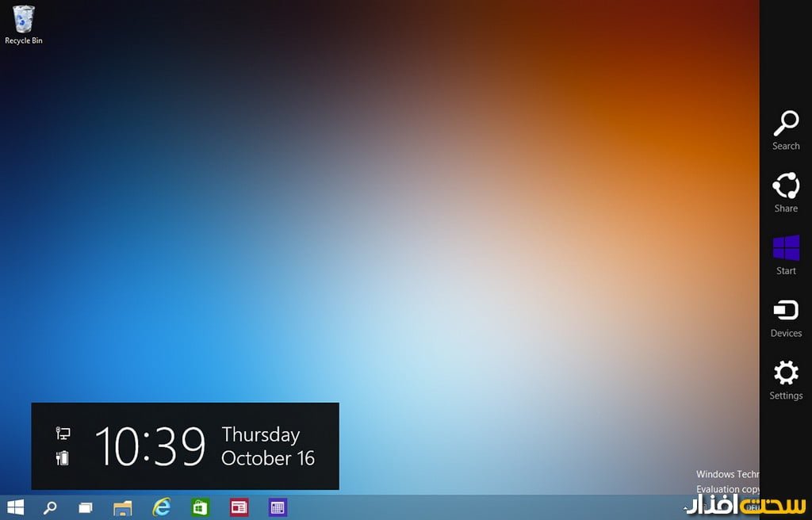Screen dimensions: 812x520
Task: Open the red news app taskbar icon
Action: click(x=239, y=507)
